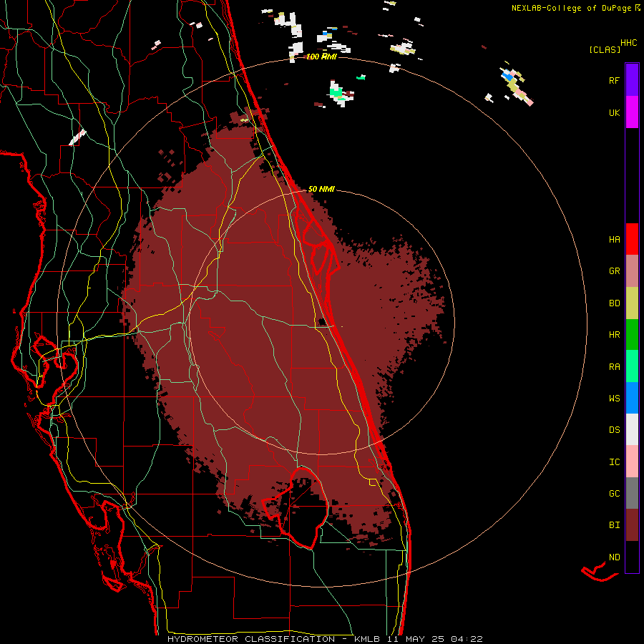Click the ND legend label
The height and width of the screenshot is (644, 644).
[614, 557]
